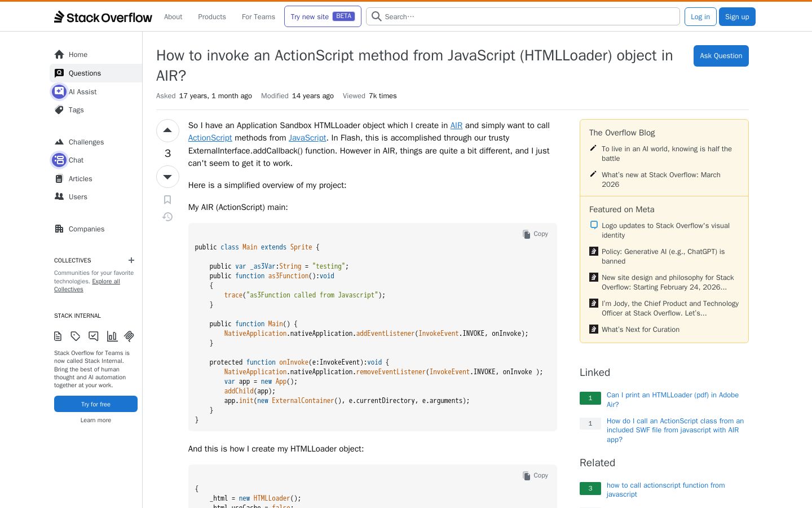Open the JavaScript link in question
The height and width of the screenshot is (508, 812).
(x=307, y=138)
